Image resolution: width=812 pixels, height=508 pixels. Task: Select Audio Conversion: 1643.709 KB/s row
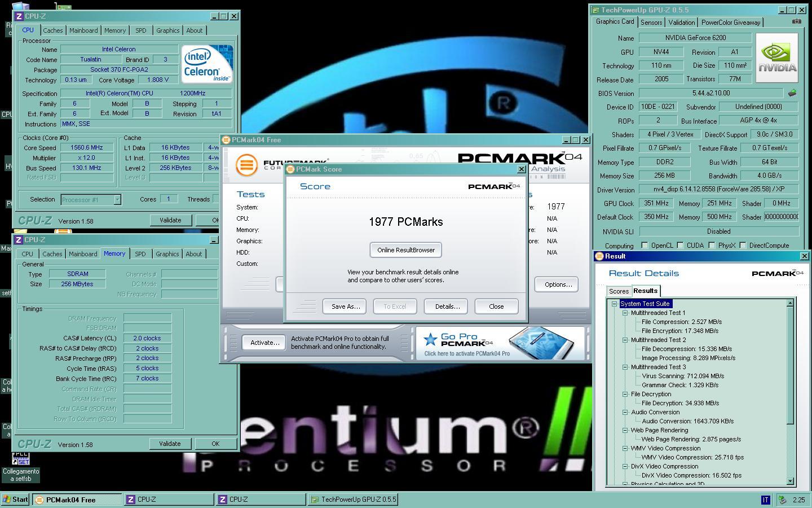(687, 421)
